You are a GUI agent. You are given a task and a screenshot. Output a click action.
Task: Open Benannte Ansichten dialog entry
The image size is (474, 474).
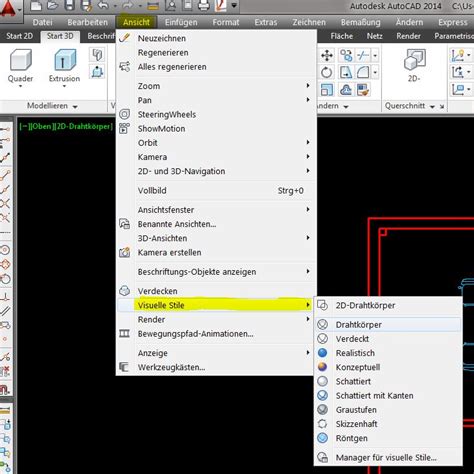[215, 224]
